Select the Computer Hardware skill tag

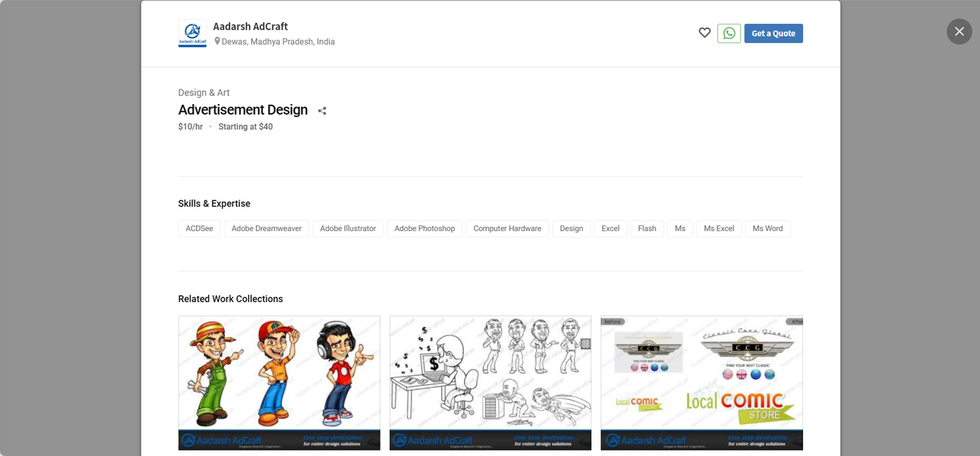pos(508,229)
